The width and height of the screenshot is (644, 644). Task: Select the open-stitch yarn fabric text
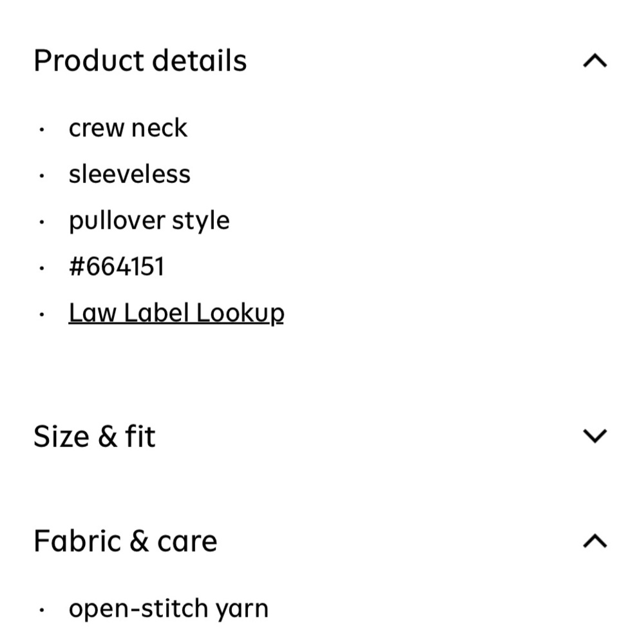click(168, 609)
